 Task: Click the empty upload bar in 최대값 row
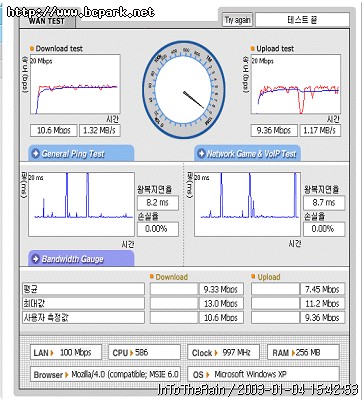[x=275, y=303]
